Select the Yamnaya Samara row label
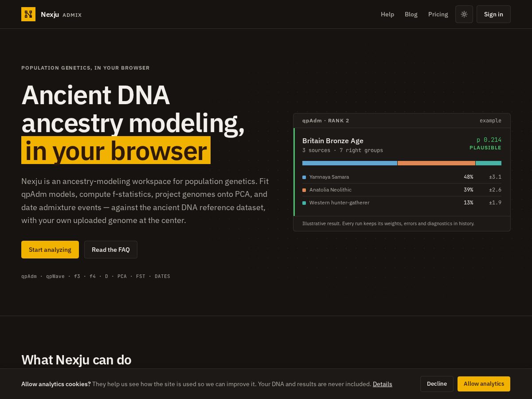Image resolution: width=532 pixels, height=399 pixels. click(329, 177)
